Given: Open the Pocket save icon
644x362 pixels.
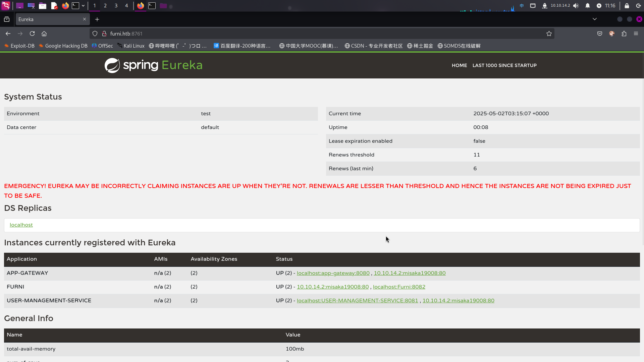Looking at the screenshot, I should (600, 34).
